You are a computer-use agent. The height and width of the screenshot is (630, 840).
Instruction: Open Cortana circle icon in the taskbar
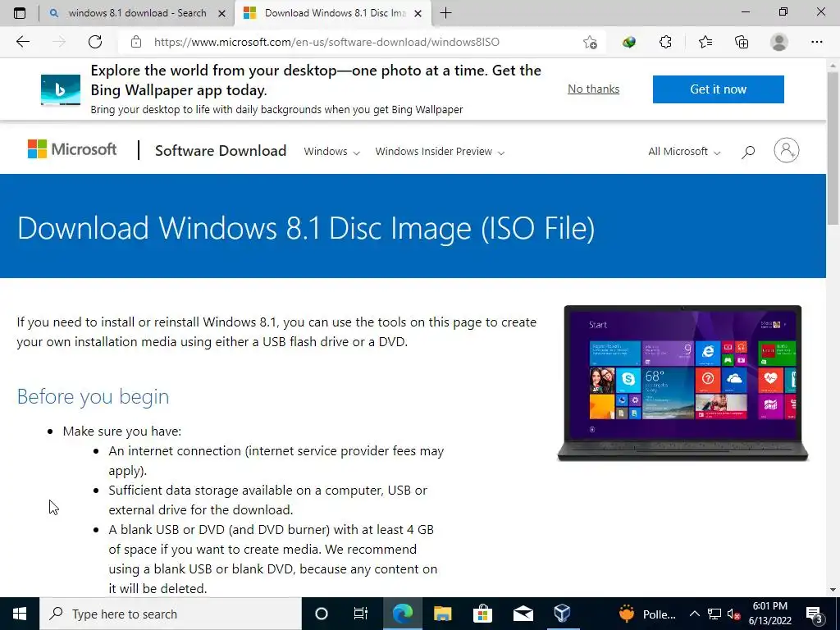321,614
